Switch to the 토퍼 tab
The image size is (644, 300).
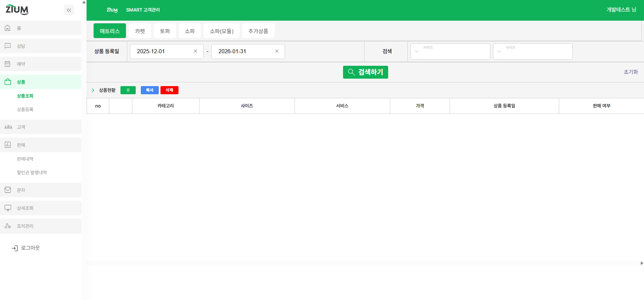(x=165, y=31)
